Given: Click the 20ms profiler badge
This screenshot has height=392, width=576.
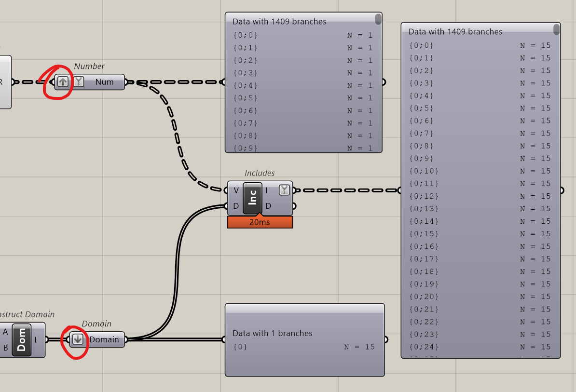Looking at the screenshot, I should coord(260,222).
